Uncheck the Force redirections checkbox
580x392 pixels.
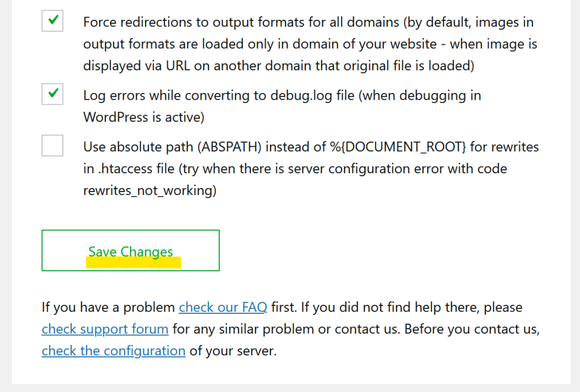click(52, 21)
